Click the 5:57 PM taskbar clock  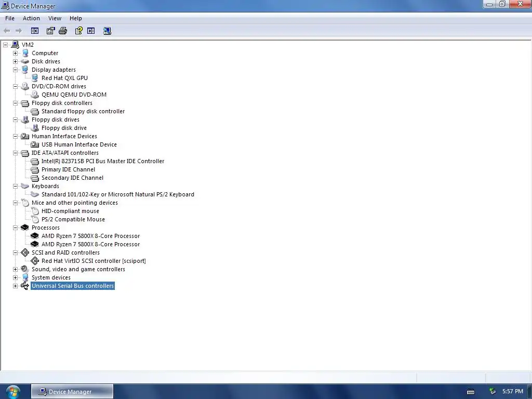coord(513,392)
